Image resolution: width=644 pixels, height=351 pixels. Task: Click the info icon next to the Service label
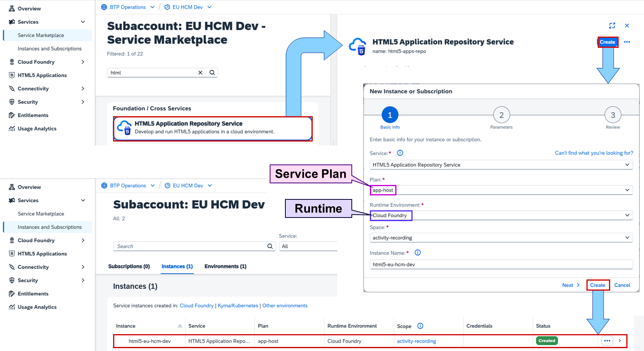400,153
